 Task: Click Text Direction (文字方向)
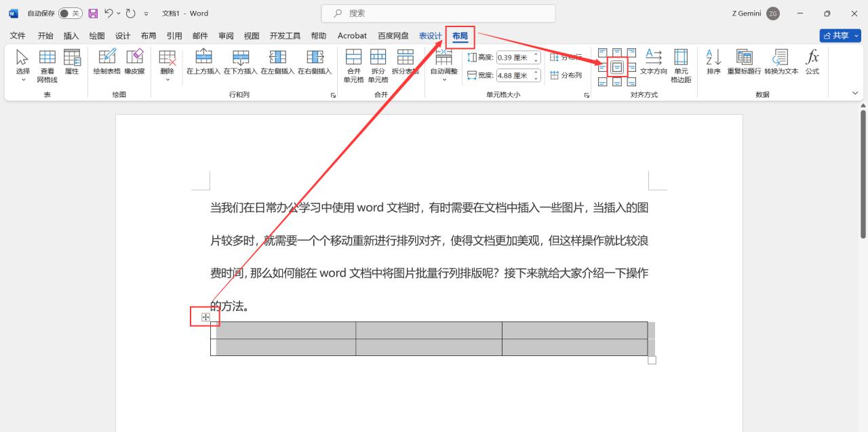coord(654,62)
